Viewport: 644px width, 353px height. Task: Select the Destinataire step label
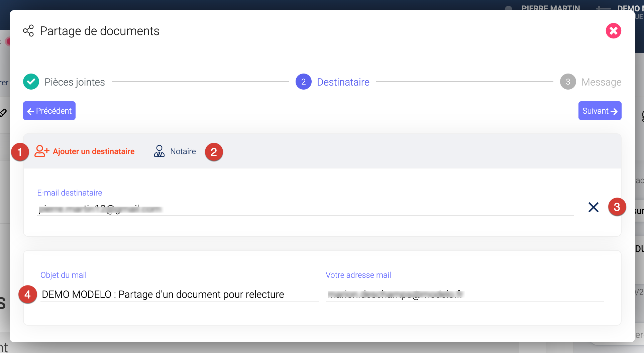(x=343, y=82)
